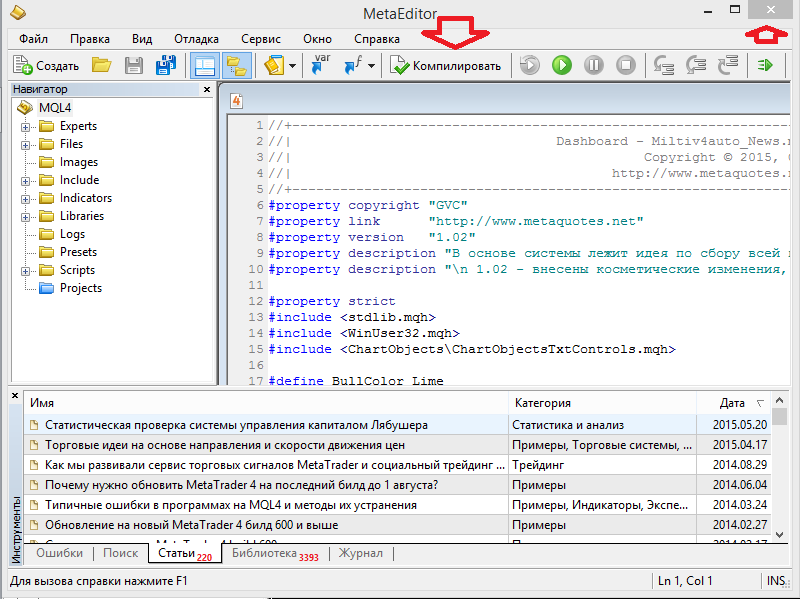Select the Presets folder

pos(78,252)
